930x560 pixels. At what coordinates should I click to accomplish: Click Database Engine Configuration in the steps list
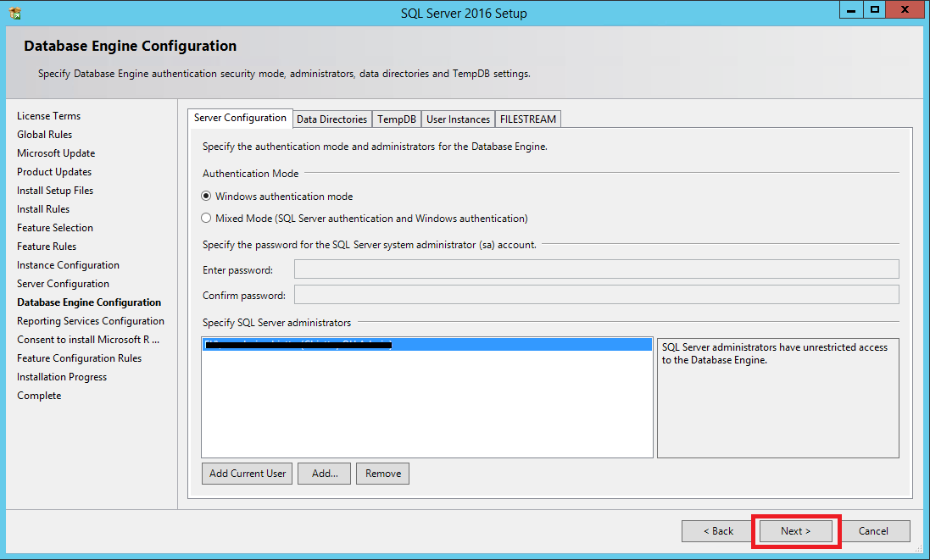pos(89,302)
